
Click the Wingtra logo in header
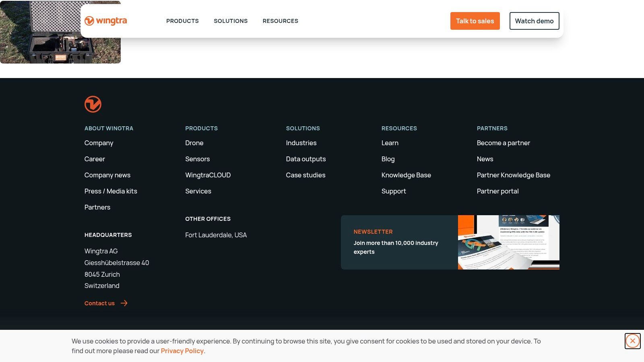106,21
